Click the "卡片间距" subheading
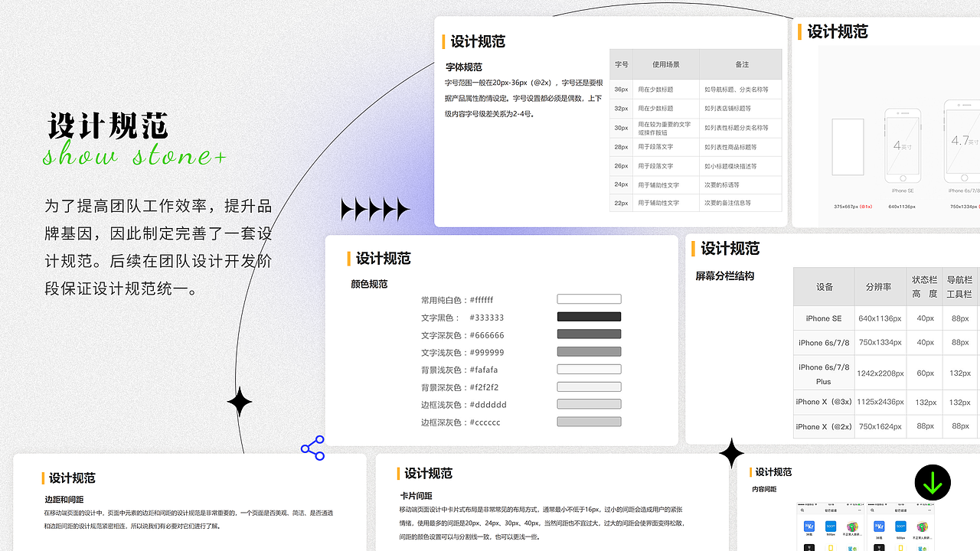This screenshot has height=551, width=980. coord(416,496)
